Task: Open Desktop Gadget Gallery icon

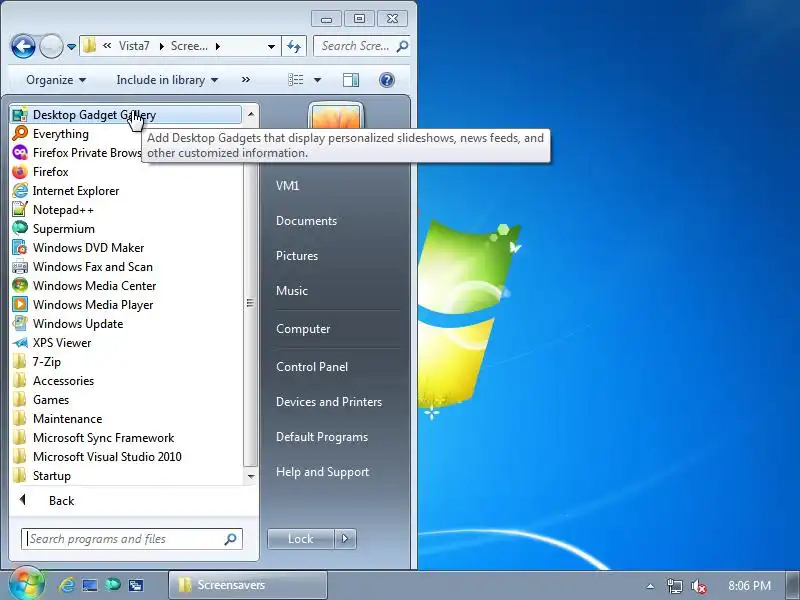Action: (x=20, y=115)
